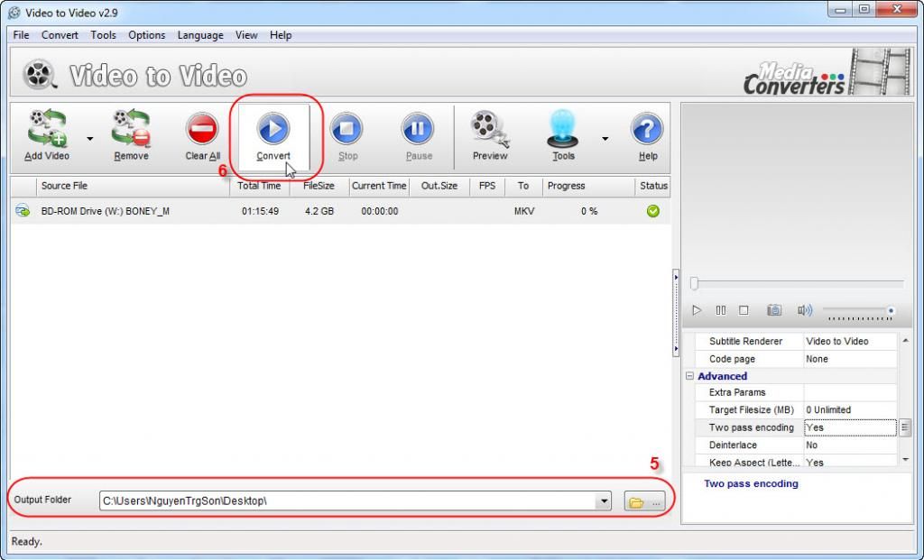This screenshot has width=924, height=560.
Task: Click the Extra Params value field
Action: point(850,393)
